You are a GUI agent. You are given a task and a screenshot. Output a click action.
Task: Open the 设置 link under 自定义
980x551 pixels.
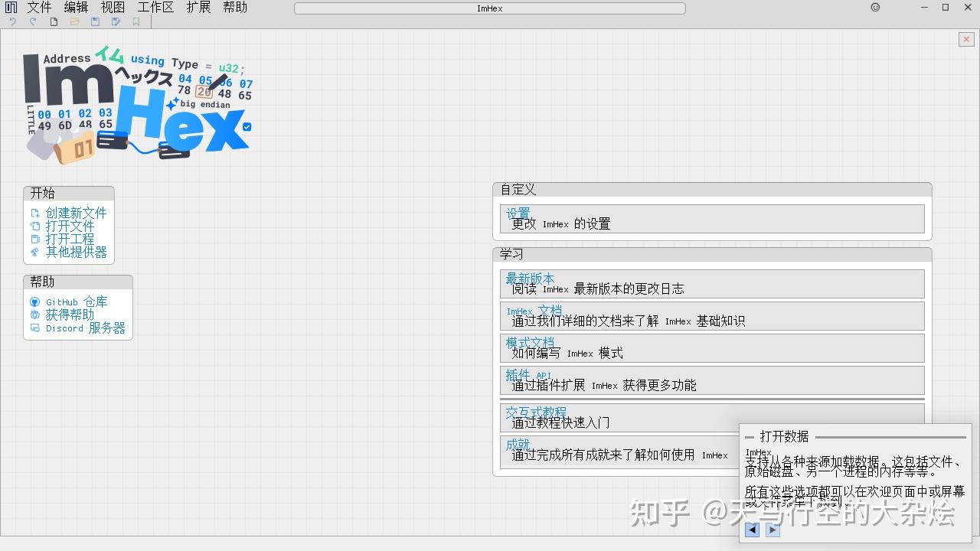(x=518, y=212)
